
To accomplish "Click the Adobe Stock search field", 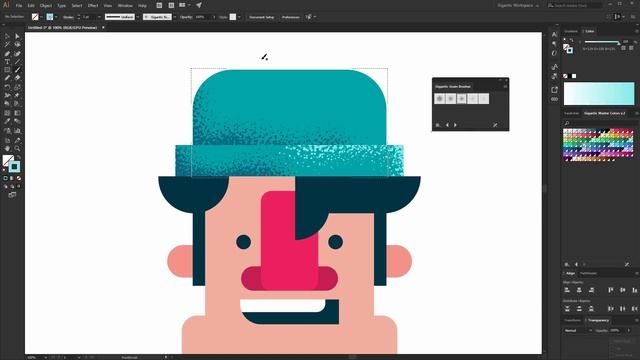I will pos(575,6).
